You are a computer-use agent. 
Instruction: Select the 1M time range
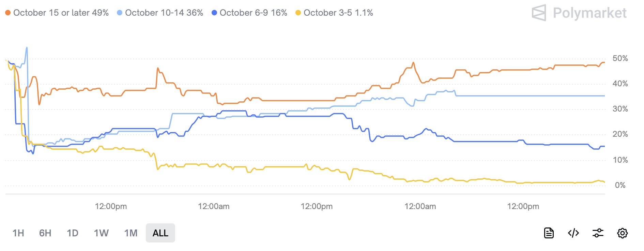click(x=130, y=233)
